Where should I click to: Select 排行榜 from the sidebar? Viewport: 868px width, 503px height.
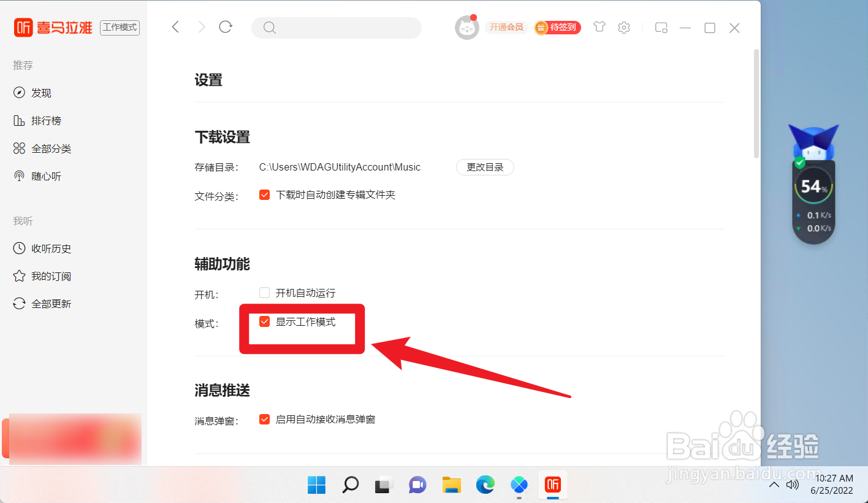(45, 120)
